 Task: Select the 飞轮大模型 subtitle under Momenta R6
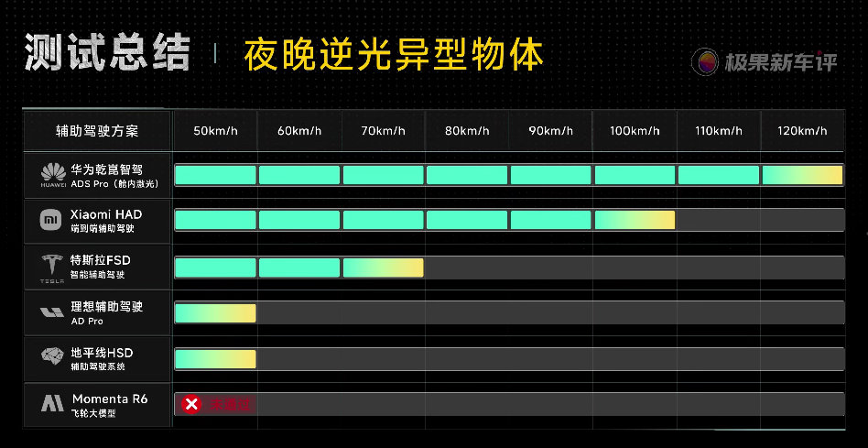pos(94,413)
